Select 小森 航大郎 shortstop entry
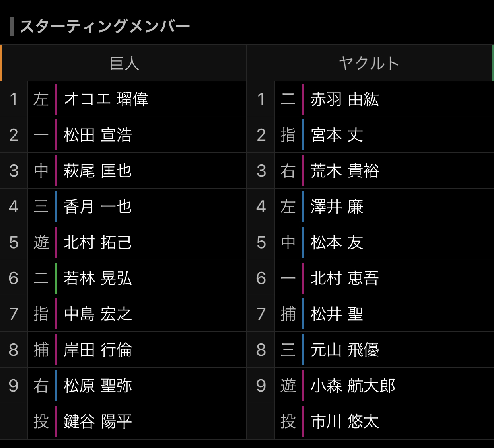This screenshot has height=448, width=494. pyautogui.click(x=353, y=386)
